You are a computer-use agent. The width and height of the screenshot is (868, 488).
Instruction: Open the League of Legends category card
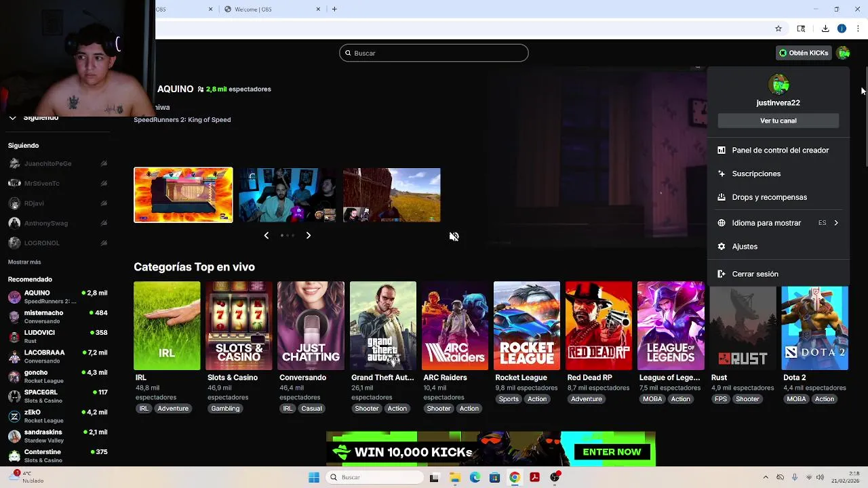(671, 326)
